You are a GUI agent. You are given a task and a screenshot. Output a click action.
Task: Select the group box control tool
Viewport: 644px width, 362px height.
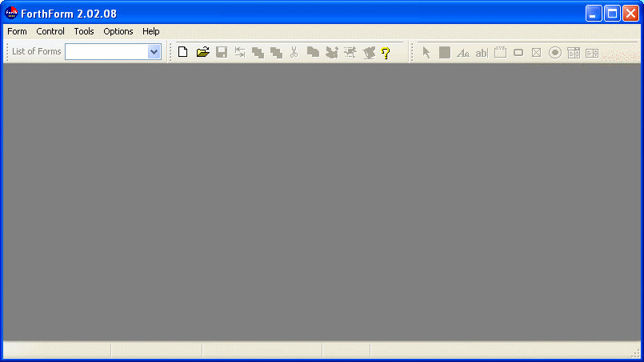coord(501,53)
